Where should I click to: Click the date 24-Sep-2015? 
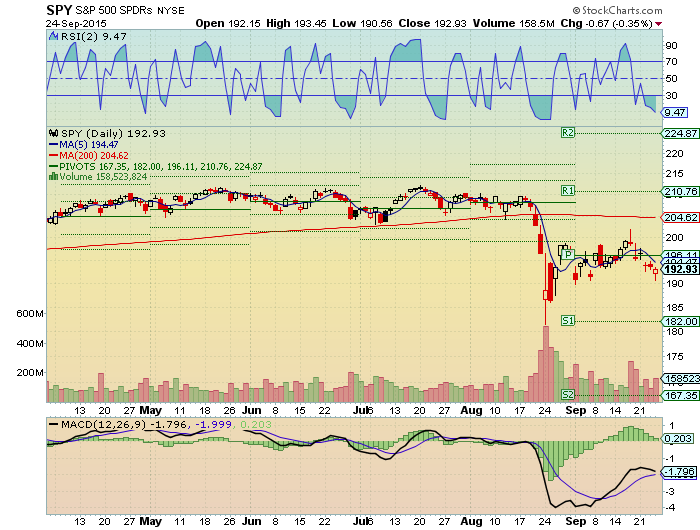point(76,24)
